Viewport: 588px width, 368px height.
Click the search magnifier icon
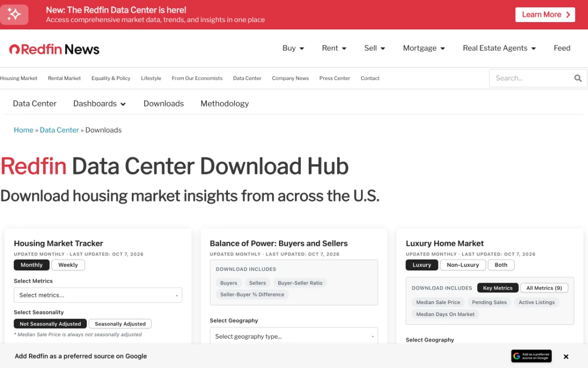click(x=578, y=78)
